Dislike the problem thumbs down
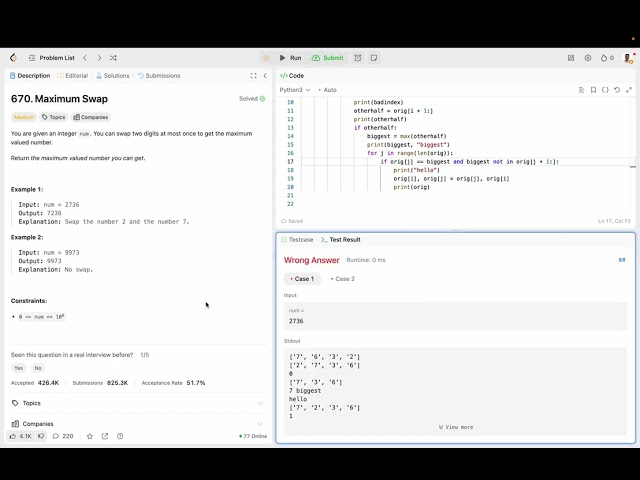 pyautogui.click(x=41, y=436)
